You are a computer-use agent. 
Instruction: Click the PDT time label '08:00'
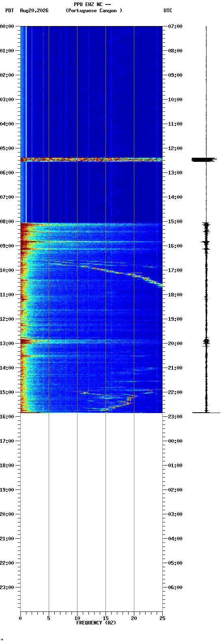click(x=7, y=222)
